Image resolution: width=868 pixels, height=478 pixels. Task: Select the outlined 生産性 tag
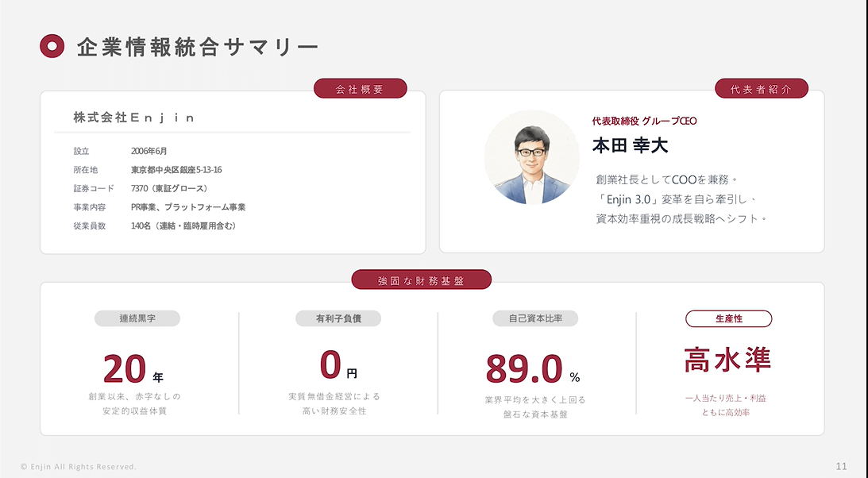pyautogui.click(x=728, y=318)
